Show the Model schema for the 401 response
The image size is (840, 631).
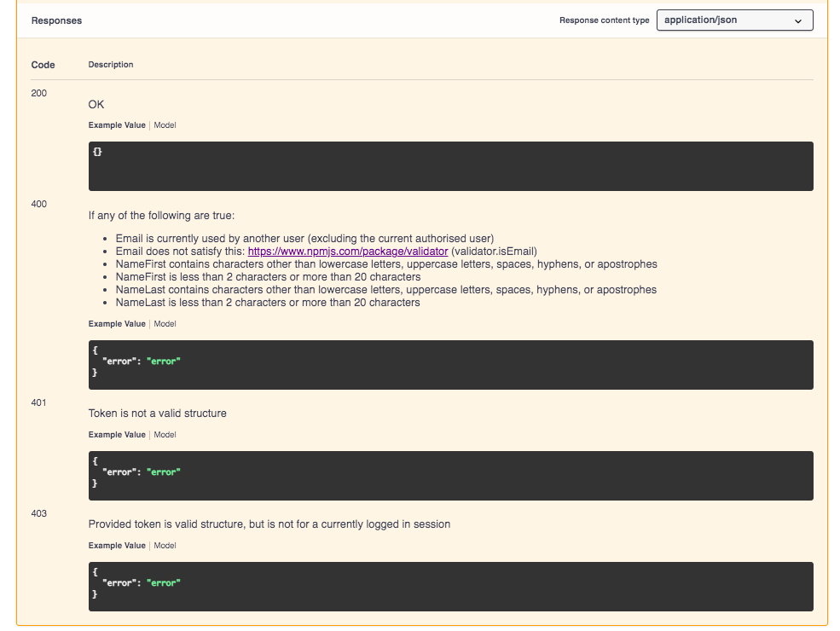click(164, 434)
